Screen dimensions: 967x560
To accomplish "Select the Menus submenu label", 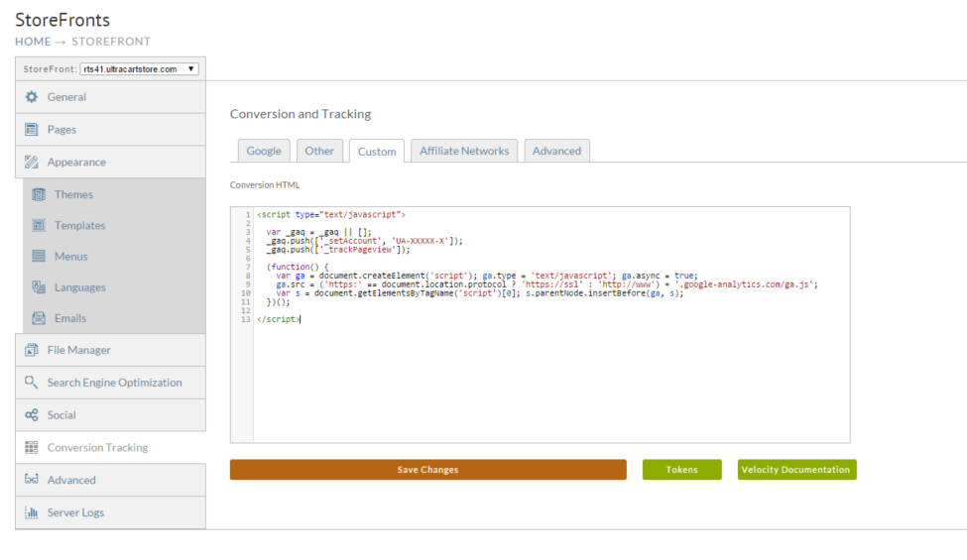I will (x=71, y=257).
